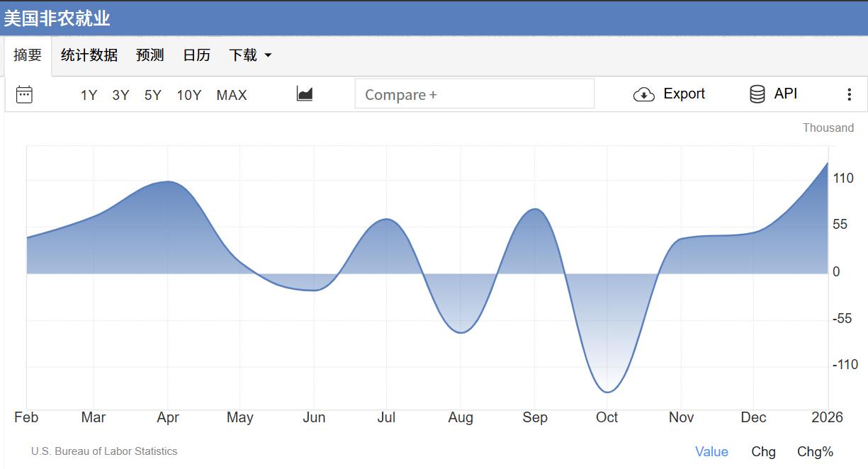Click the Nov label on the x-axis
868x469 pixels.
pos(682,417)
